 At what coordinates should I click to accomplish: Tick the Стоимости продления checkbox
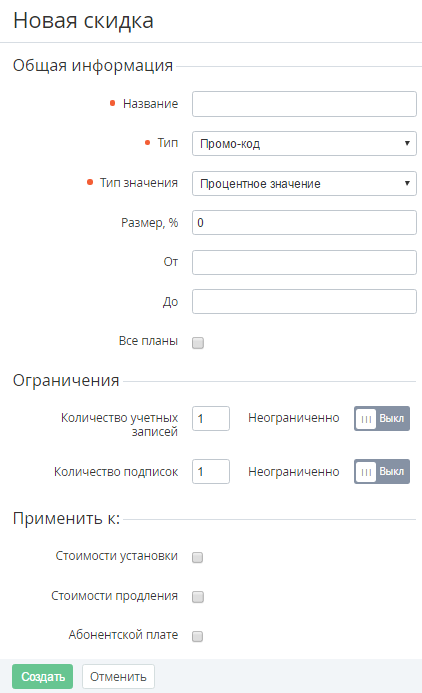tap(198, 597)
